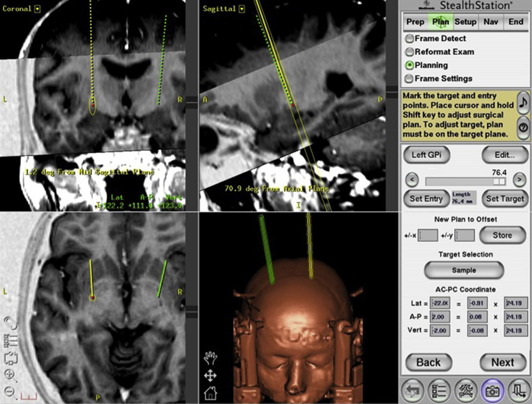Screen dimensions: 532x404
Task: Select the Frame Detect radio button
Action: click(x=409, y=38)
